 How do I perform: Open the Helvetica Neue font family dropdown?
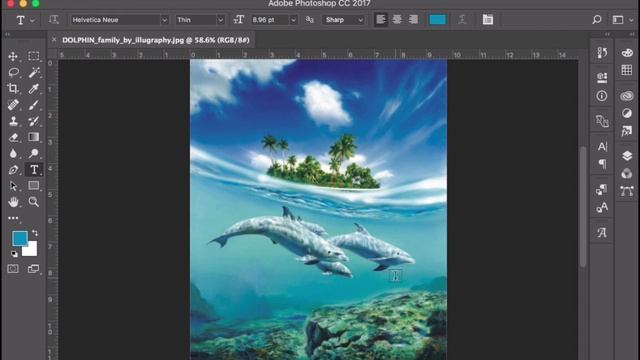119,20
